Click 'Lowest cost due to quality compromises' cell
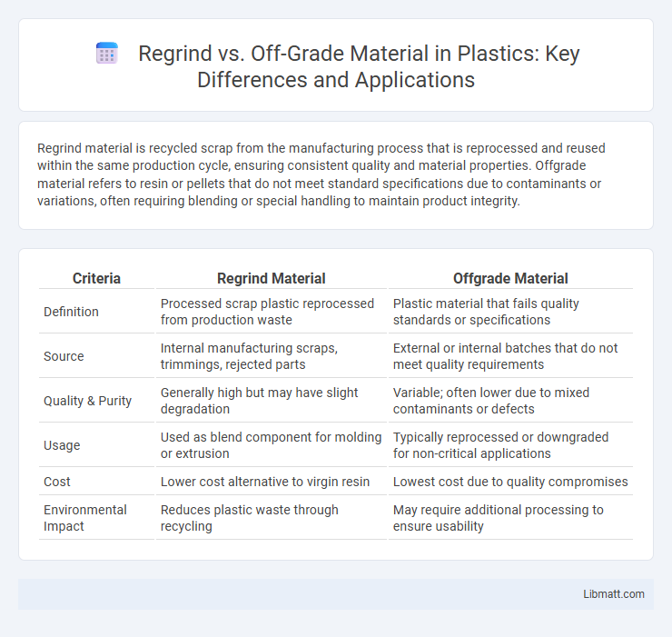Image resolution: width=672 pixels, height=637 pixels. click(x=510, y=482)
